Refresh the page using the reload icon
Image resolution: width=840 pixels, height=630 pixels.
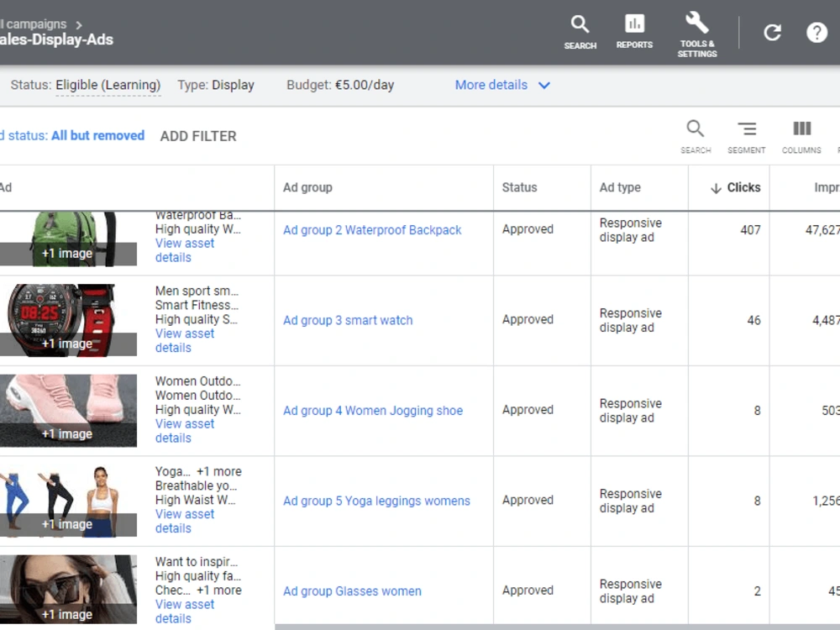(x=772, y=33)
